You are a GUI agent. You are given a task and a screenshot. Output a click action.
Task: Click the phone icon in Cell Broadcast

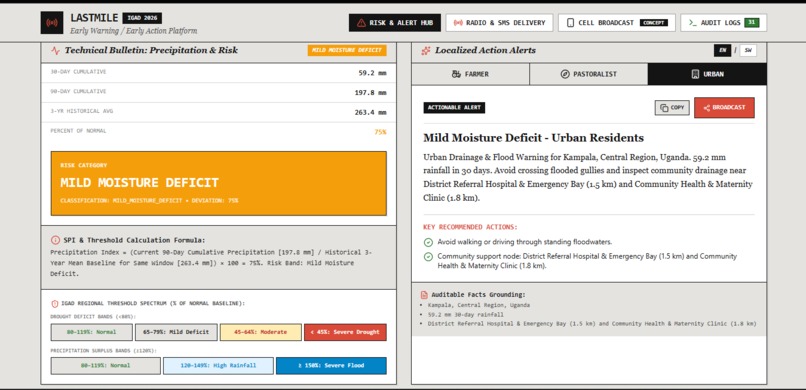570,23
